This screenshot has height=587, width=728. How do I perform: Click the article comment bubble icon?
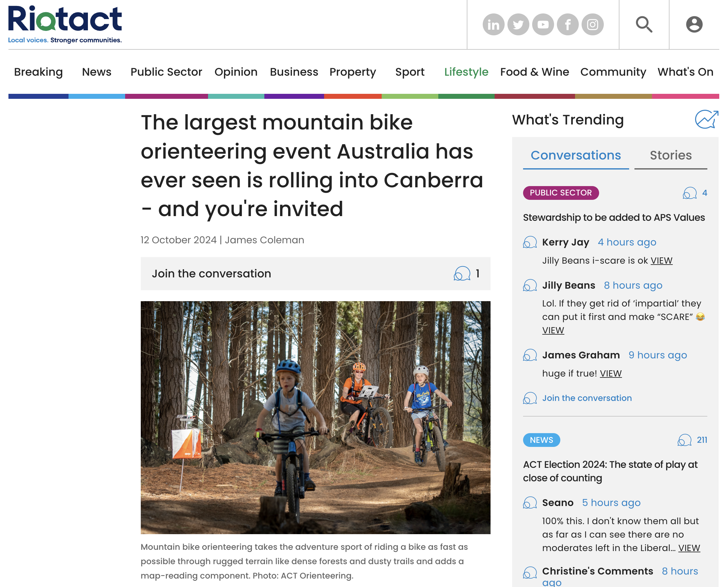point(462,274)
